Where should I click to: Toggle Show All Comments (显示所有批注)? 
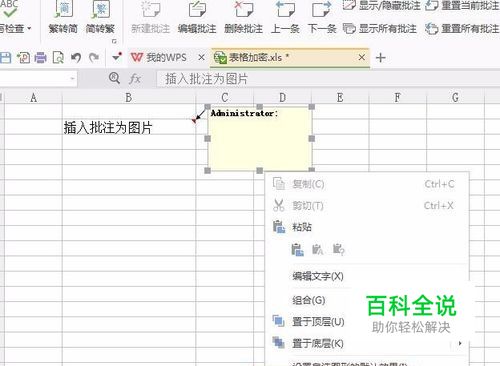(380, 29)
